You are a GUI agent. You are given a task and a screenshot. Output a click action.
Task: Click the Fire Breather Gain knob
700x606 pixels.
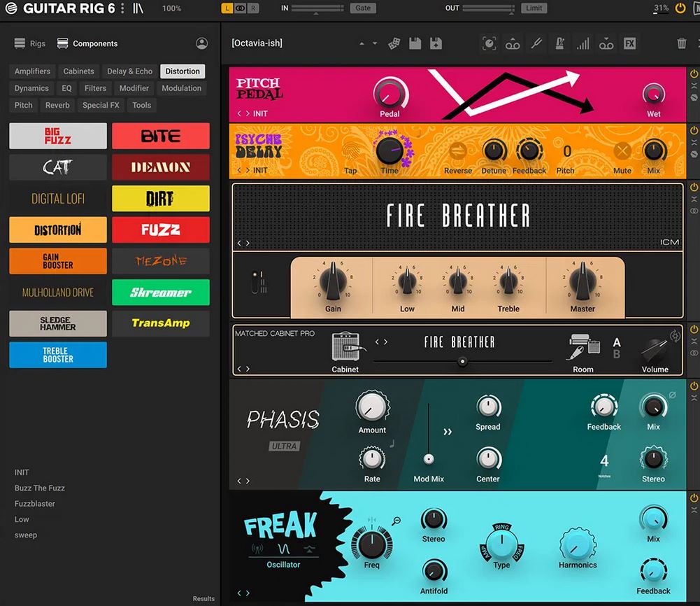[x=333, y=282]
